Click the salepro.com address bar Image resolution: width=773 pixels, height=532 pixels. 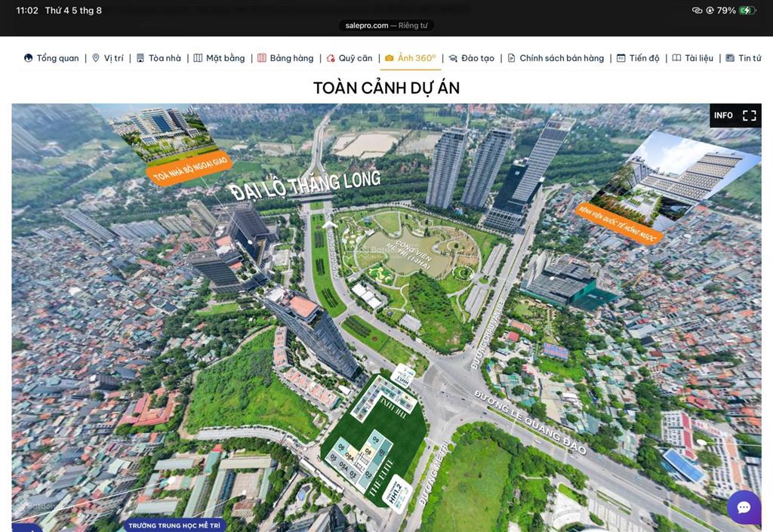[386, 26]
